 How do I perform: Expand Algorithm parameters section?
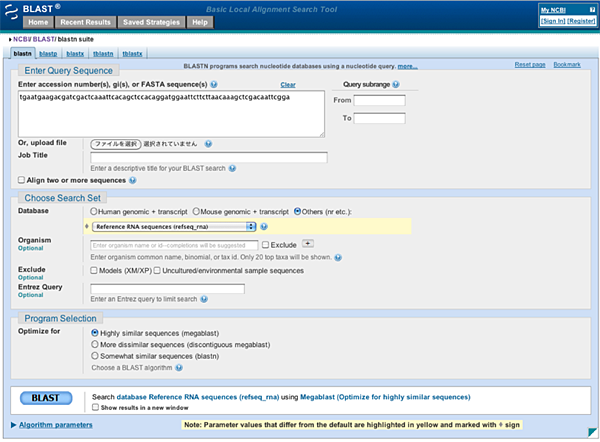pos(55,425)
